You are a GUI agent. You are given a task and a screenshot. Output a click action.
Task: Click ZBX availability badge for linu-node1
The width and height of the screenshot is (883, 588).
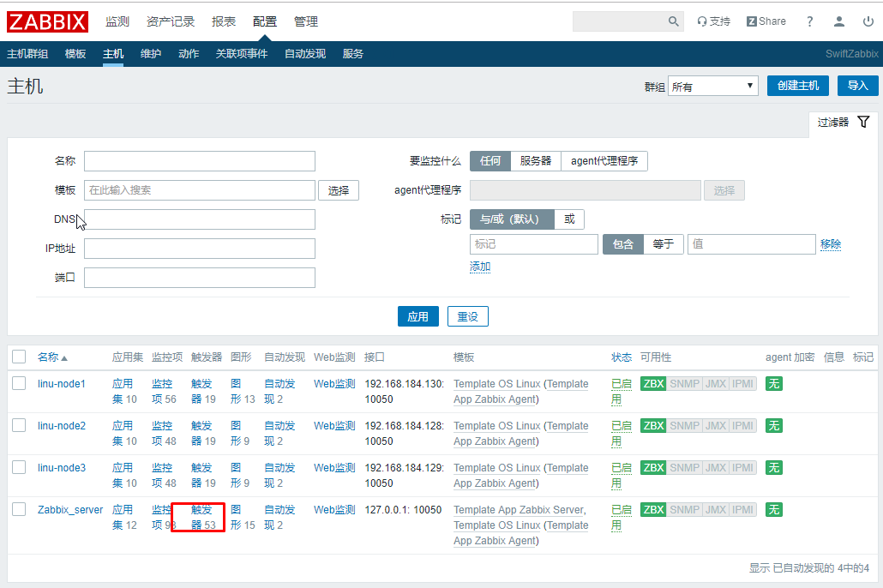[653, 383]
